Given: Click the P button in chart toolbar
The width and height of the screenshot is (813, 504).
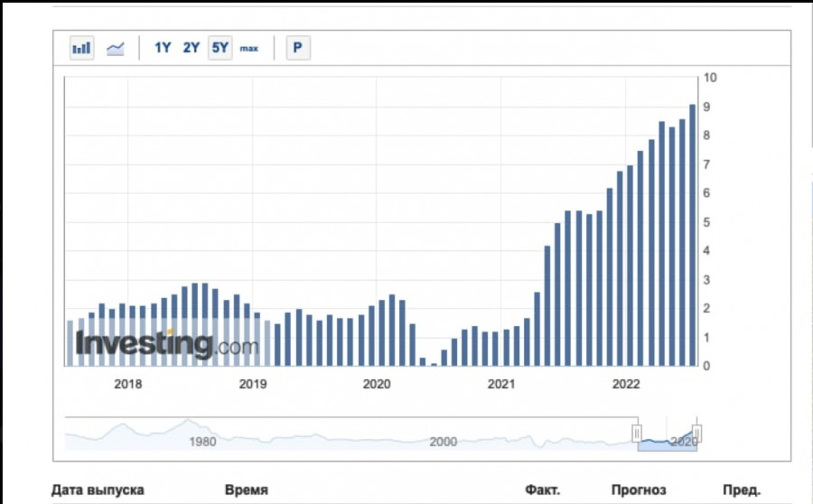Looking at the screenshot, I should (298, 48).
